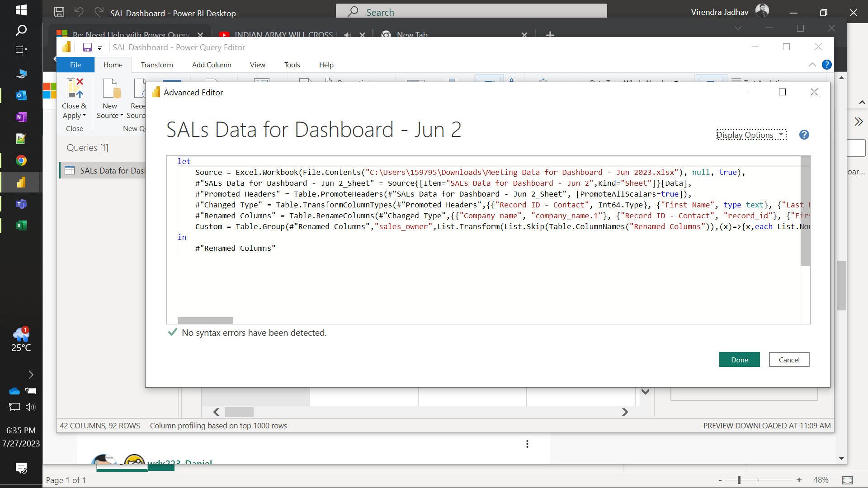This screenshot has width=868, height=488.
Task: Click the Close & Apply ribbon icon
Action: click(75, 88)
